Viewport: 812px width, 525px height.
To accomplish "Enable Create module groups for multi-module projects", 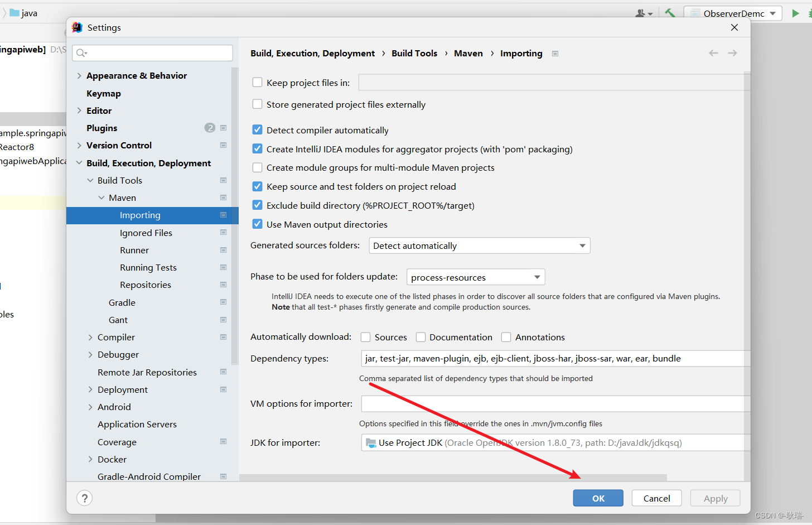I will [257, 167].
